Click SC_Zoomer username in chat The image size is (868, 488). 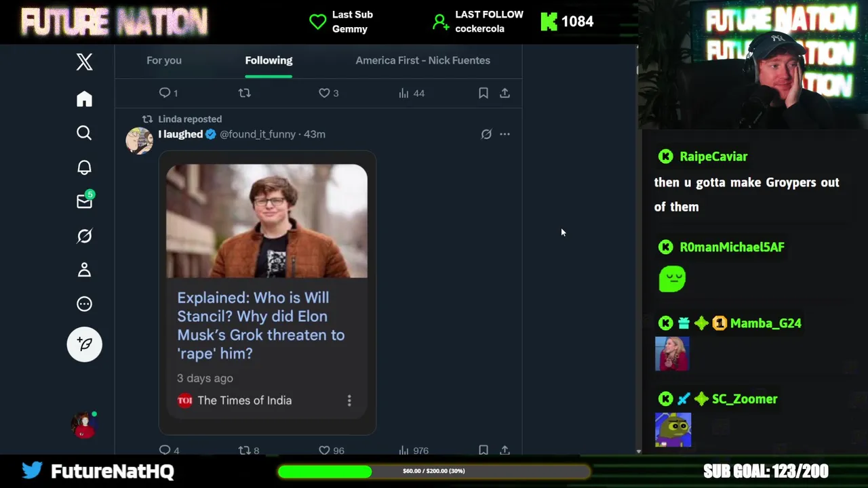click(x=745, y=399)
